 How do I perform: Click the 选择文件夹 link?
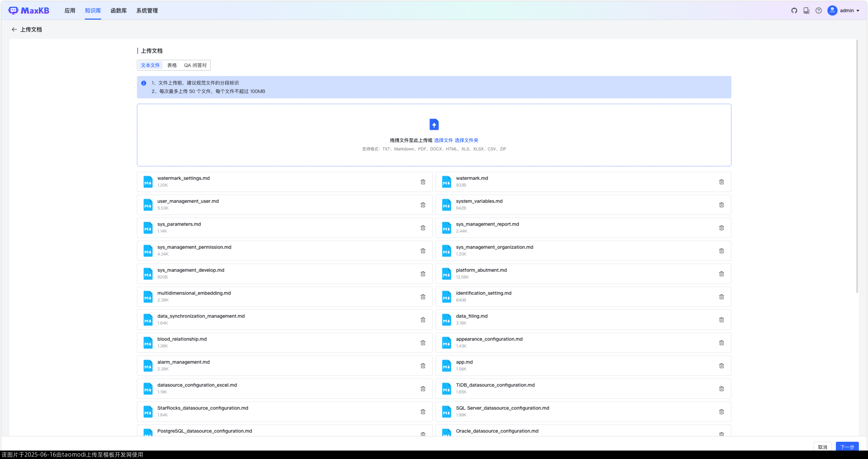(x=466, y=140)
